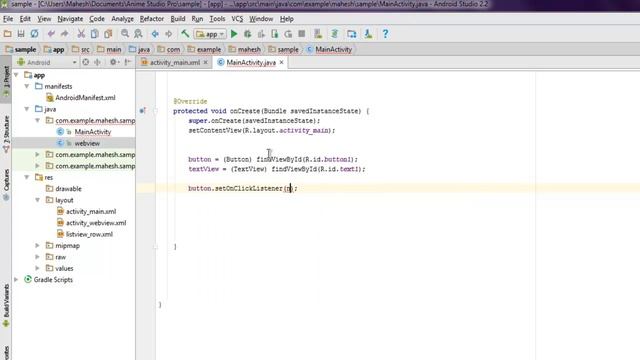Viewport: 640px width, 360px height.
Task: Click the Save All toolbar icon
Action: pyautogui.click(x=21, y=34)
